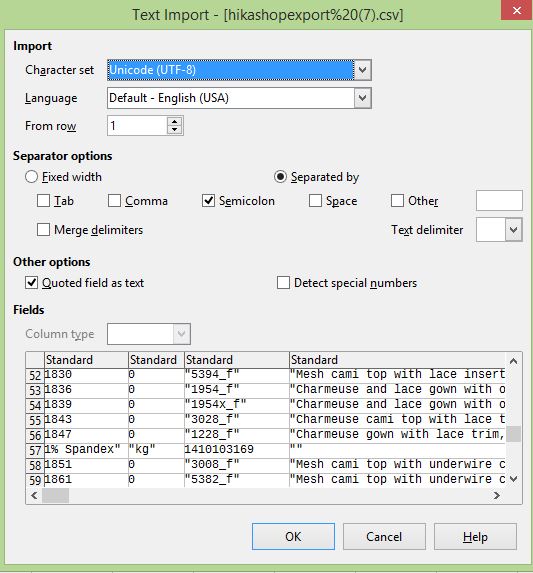Image resolution: width=533 pixels, height=573 pixels.
Task: Click row number 53 in preview
Action: (x=35, y=390)
